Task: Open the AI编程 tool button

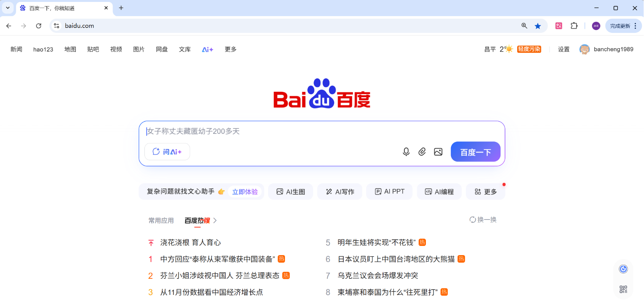Action: pos(439,192)
